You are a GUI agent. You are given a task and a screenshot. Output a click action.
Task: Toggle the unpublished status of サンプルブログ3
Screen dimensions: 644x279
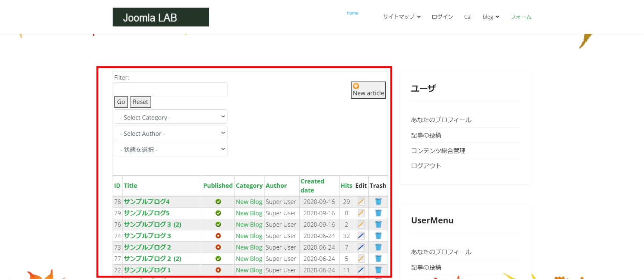[218, 236]
